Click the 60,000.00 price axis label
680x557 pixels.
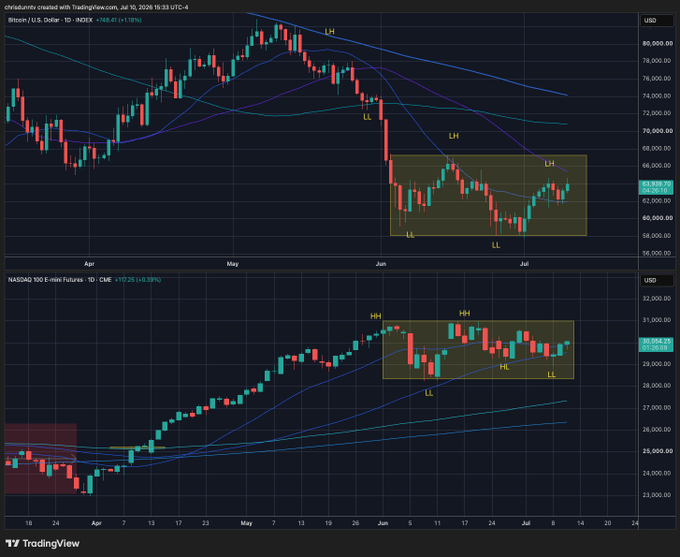click(657, 218)
